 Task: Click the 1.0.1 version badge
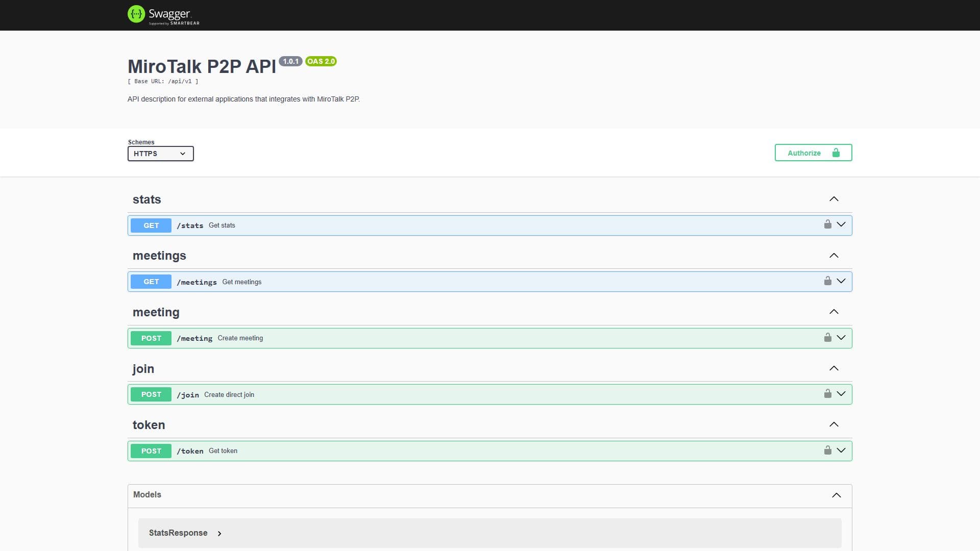tap(290, 61)
